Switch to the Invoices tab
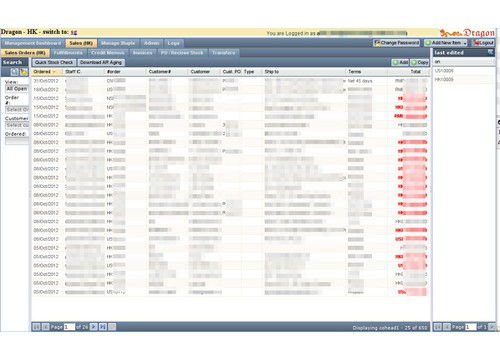The image size is (500, 360). (142, 53)
